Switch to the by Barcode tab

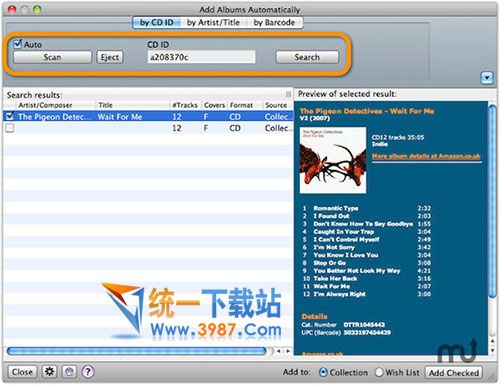(x=274, y=22)
